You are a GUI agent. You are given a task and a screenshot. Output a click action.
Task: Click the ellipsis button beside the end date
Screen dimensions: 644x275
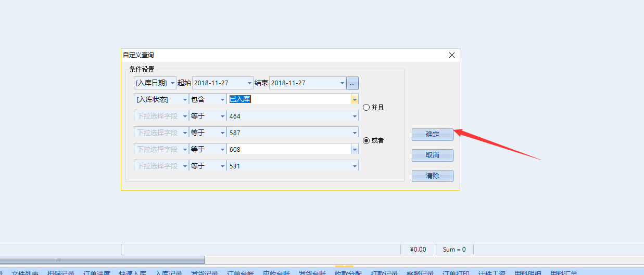click(352, 83)
